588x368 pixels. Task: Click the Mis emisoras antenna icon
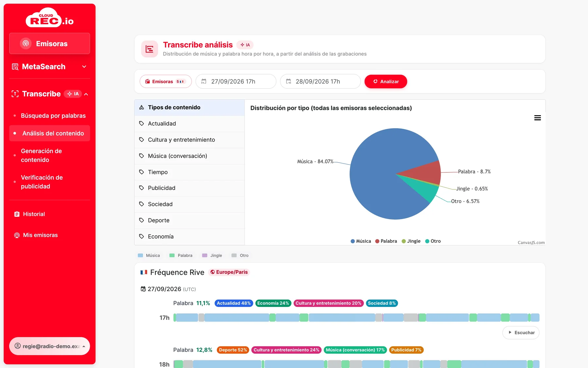[17, 235]
